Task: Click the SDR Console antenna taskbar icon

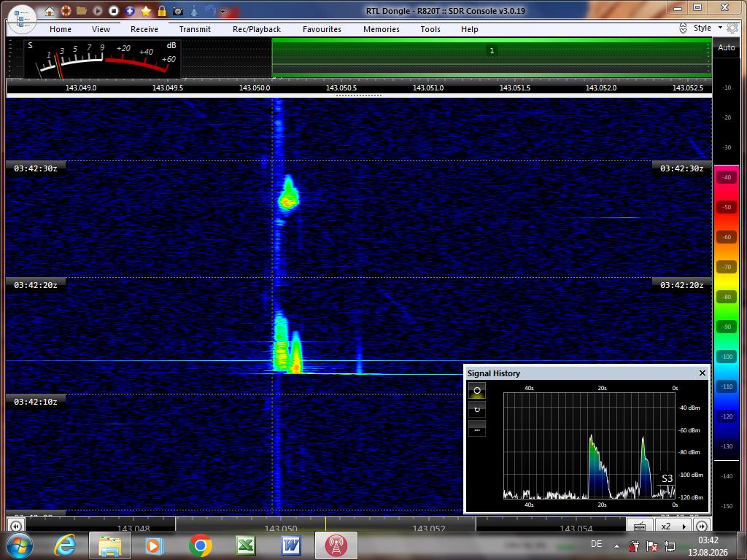Action: (336, 545)
